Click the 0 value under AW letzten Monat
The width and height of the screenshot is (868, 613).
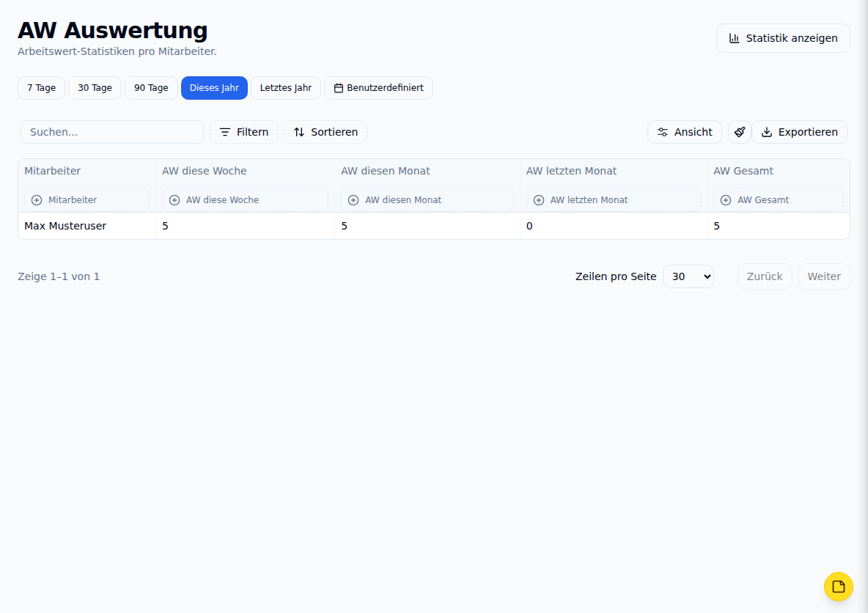pos(529,226)
